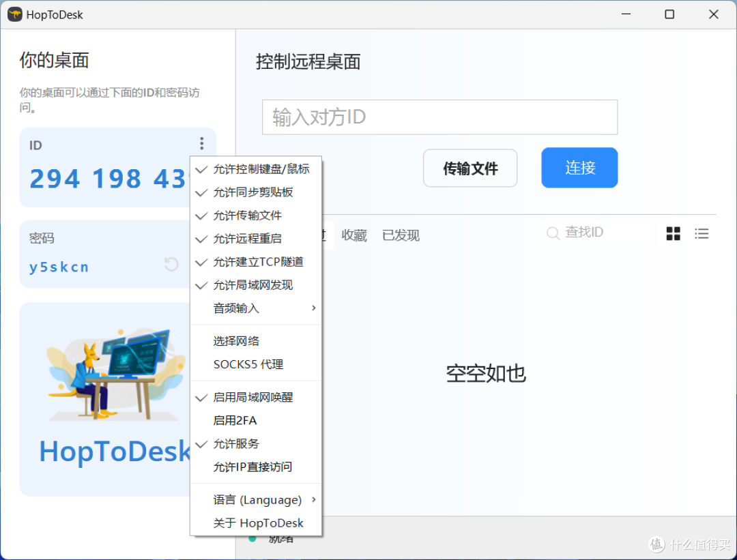
Task: Toggle 允许控制键盘/鼠标 option
Action: [x=256, y=169]
